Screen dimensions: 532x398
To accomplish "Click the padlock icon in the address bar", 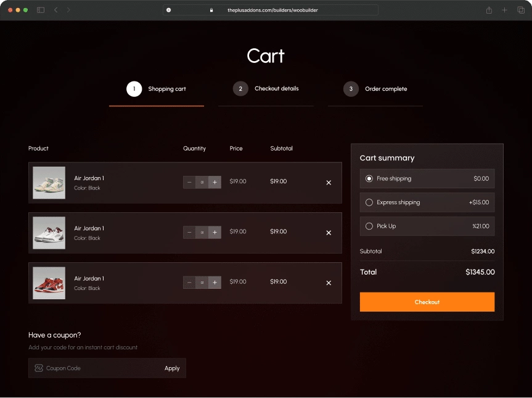I will pos(211,10).
